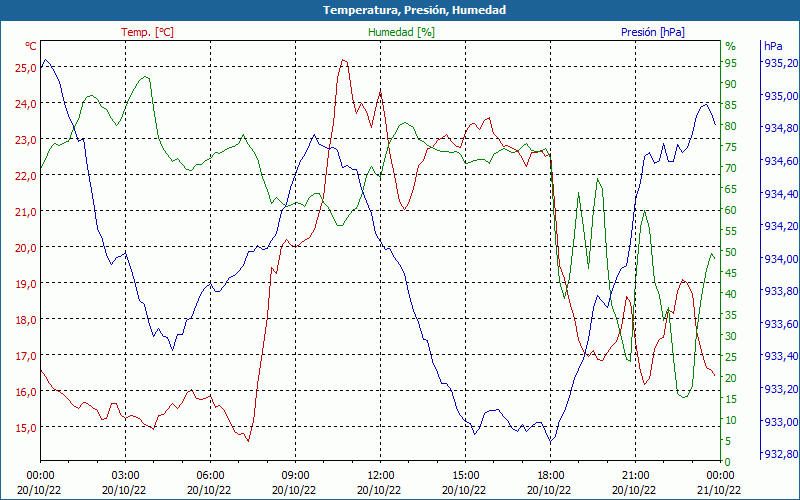Click the '60' humidity axis value

click(731, 210)
